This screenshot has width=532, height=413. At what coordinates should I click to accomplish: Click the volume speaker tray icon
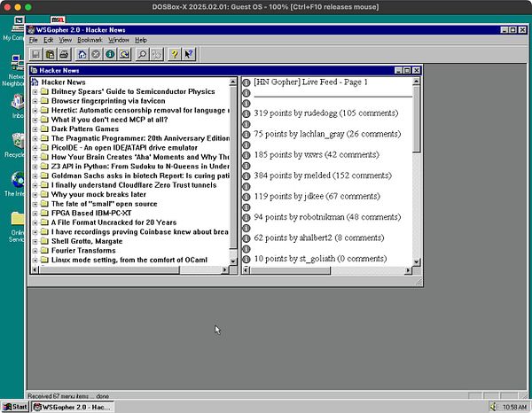pyautogui.click(x=493, y=406)
